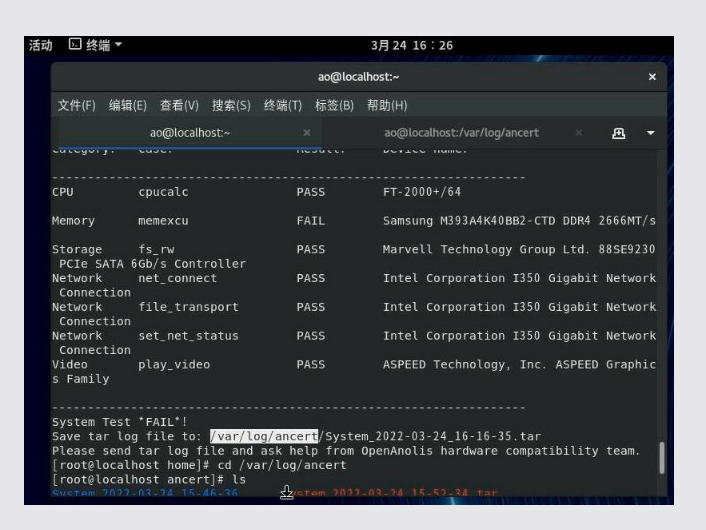Switch to the ao@localhost:/var/log/ancert tab
706x530 pixels.
click(461, 133)
